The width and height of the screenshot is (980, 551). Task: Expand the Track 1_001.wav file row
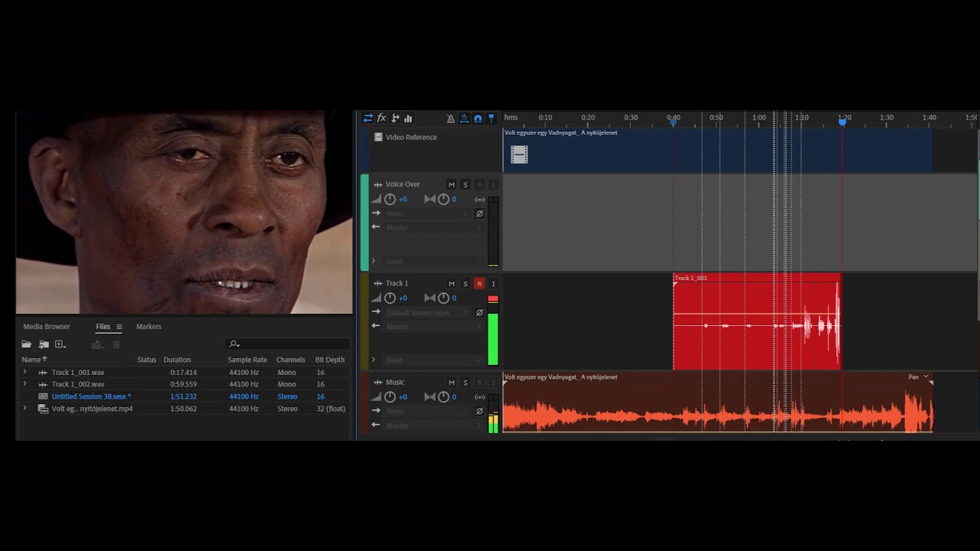point(24,372)
